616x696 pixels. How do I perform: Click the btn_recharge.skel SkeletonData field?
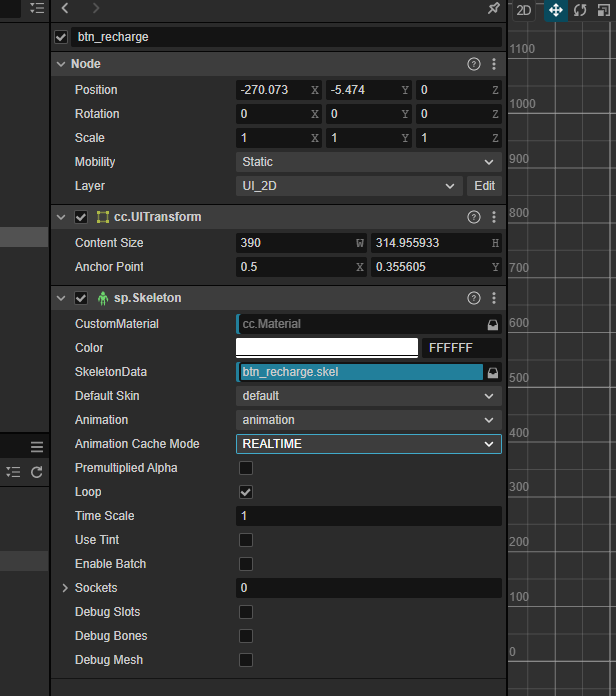click(x=361, y=372)
